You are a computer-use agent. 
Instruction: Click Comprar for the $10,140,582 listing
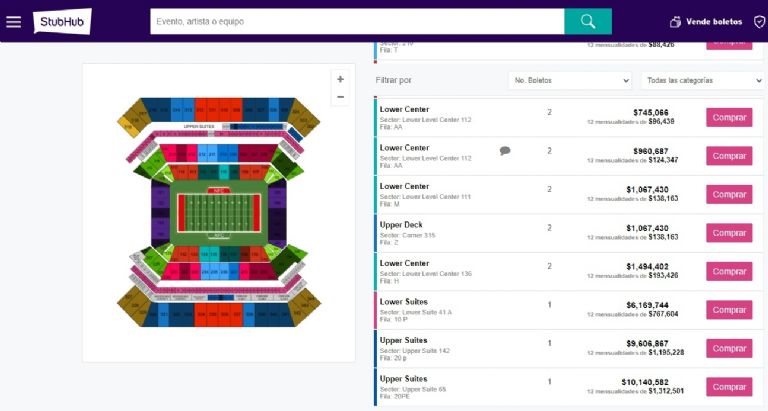tap(729, 386)
